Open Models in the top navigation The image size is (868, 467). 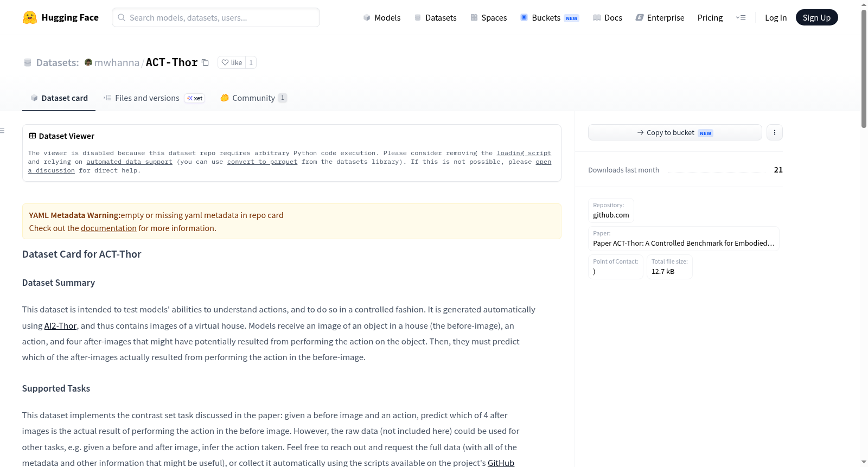click(x=382, y=17)
